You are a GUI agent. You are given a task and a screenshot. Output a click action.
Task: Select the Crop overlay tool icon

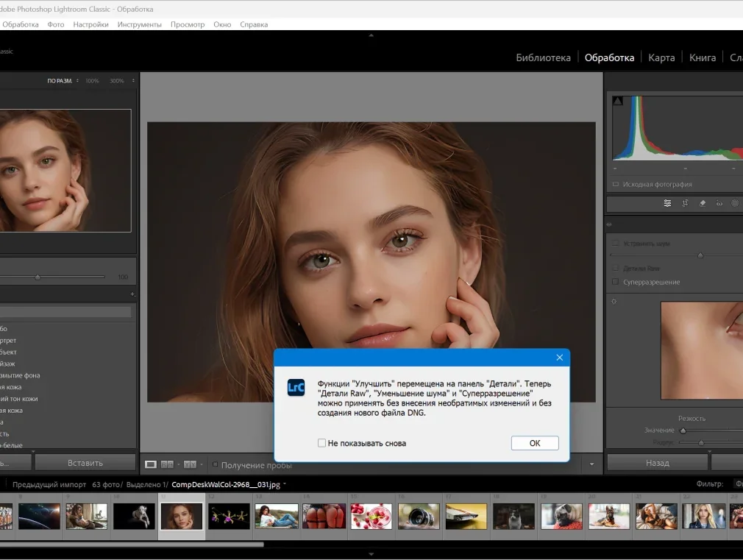[x=685, y=204]
